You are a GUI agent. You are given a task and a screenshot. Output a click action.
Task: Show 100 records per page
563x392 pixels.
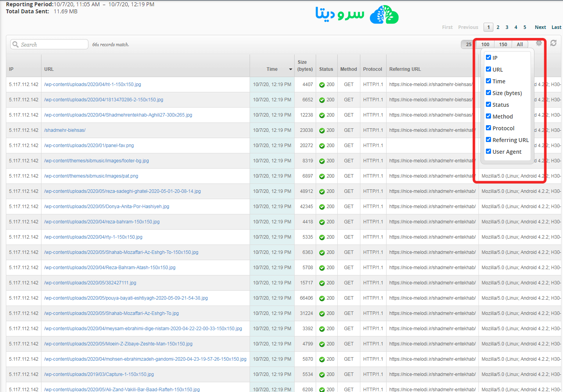(485, 45)
